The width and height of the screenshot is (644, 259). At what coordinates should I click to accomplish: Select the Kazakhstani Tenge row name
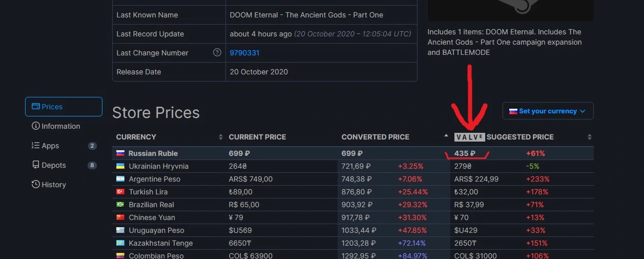(161, 243)
